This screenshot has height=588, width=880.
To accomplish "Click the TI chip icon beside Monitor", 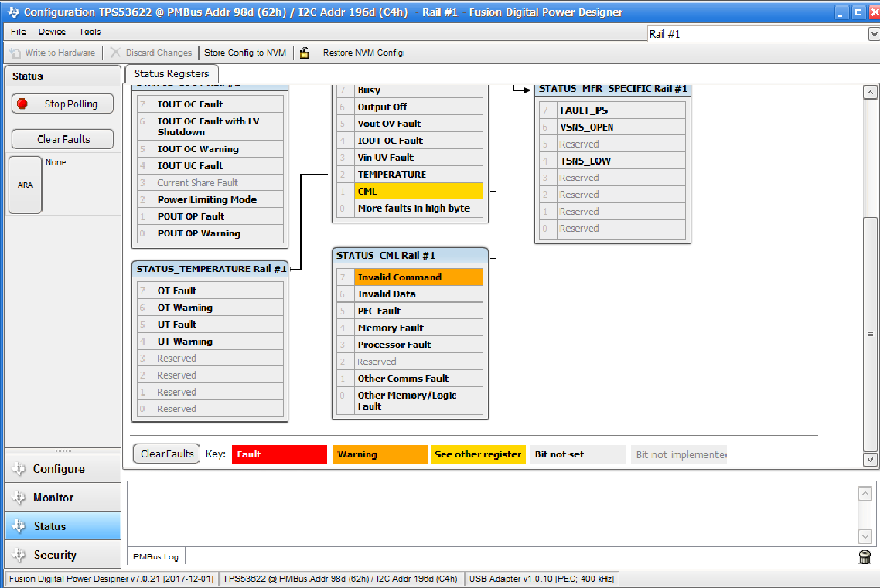I will (x=19, y=497).
